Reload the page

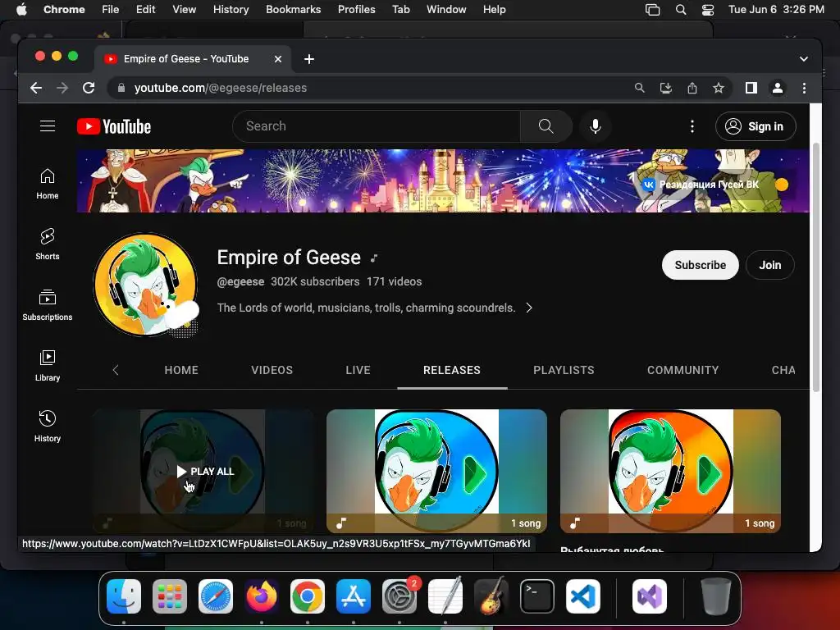coord(89,88)
